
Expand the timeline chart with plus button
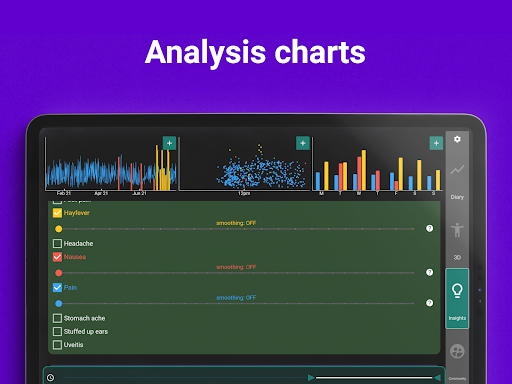[x=169, y=143]
